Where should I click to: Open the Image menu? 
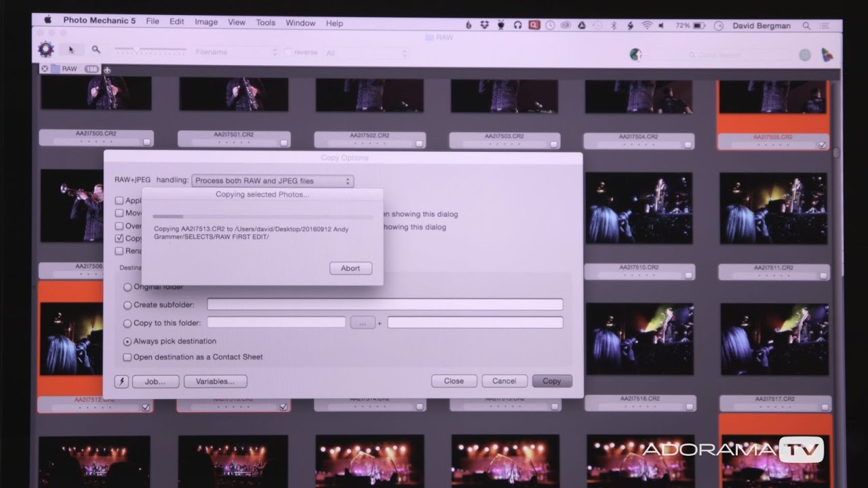click(206, 22)
